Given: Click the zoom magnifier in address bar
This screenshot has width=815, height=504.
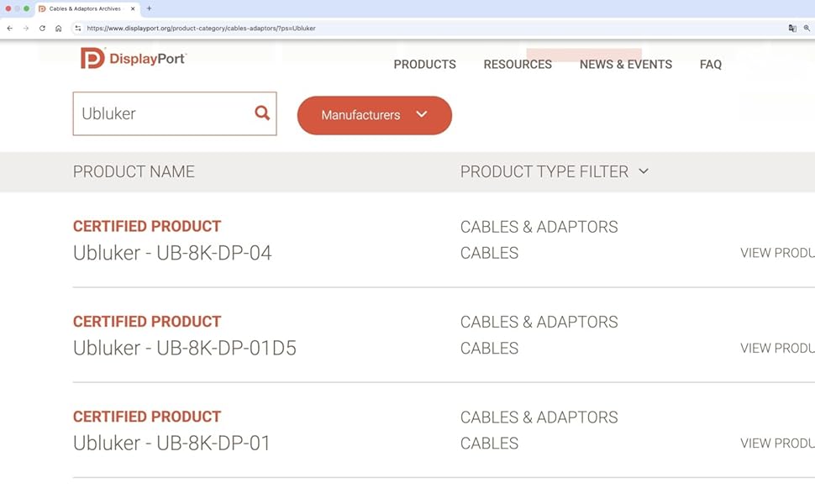Looking at the screenshot, I should pyautogui.click(x=807, y=28).
